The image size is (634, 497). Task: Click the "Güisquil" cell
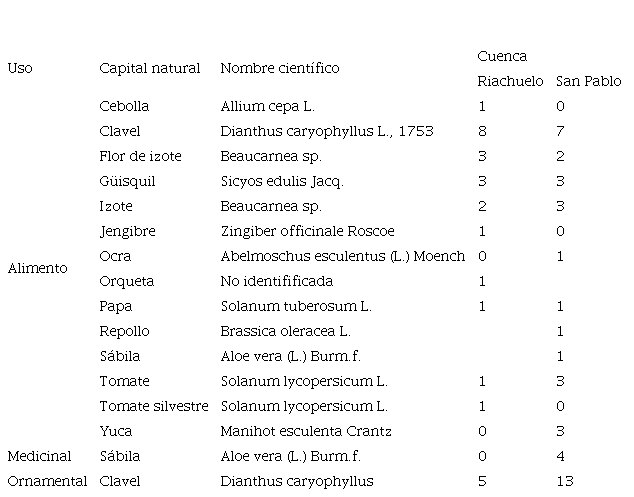coord(127,181)
